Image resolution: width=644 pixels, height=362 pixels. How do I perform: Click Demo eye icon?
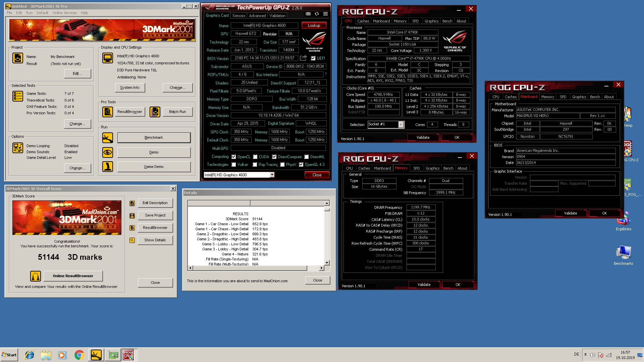(x=108, y=152)
